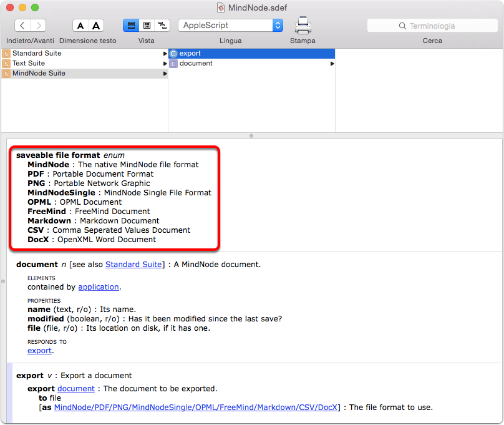Focus the Terminologia search field
This screenshot has height=425, width=504.
point(432,26)
